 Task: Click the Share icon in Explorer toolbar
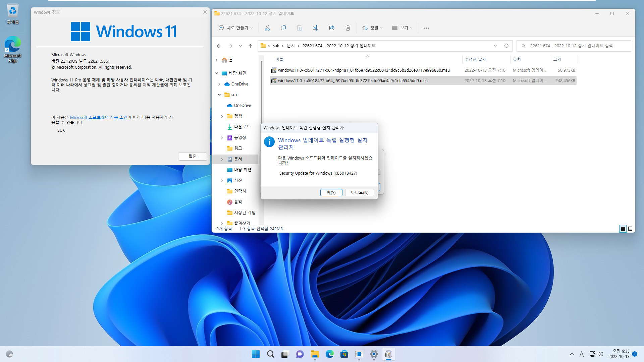pyautogui.click(x=332, y=28)
